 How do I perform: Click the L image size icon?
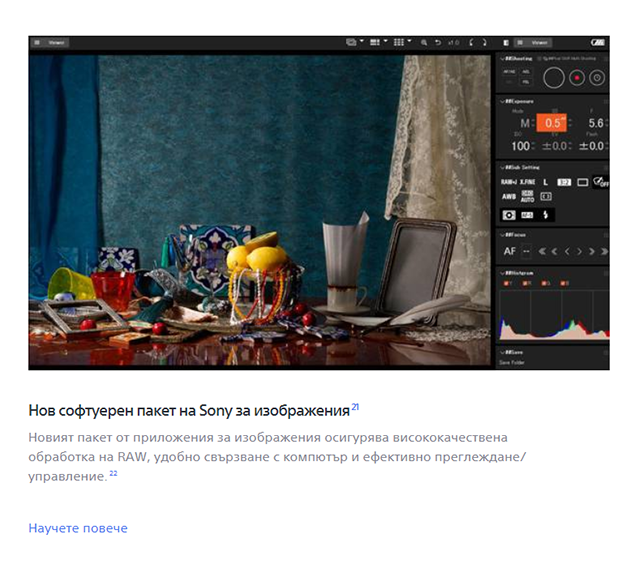[546, 182]
